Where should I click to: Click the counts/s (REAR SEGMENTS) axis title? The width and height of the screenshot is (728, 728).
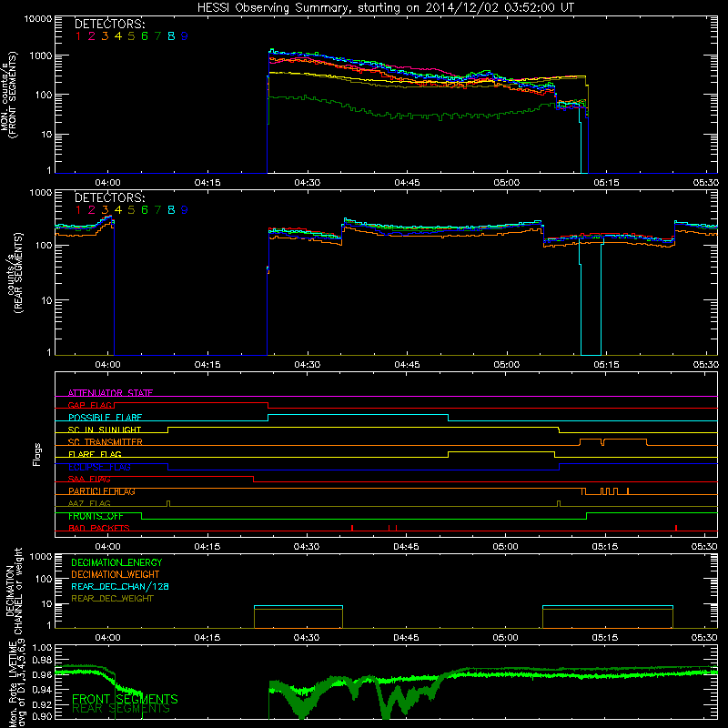point(14,273)
